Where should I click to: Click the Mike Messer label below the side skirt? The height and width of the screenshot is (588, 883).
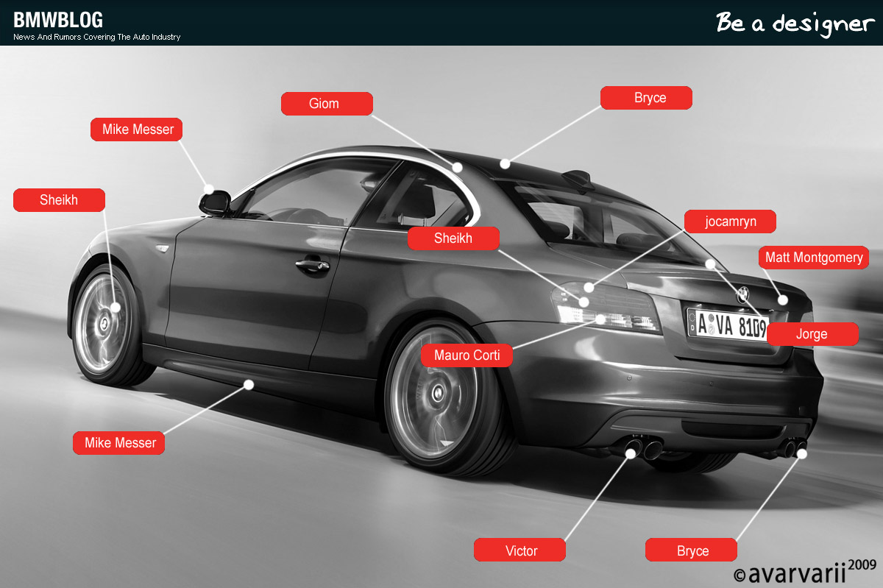tap(119, 443)
